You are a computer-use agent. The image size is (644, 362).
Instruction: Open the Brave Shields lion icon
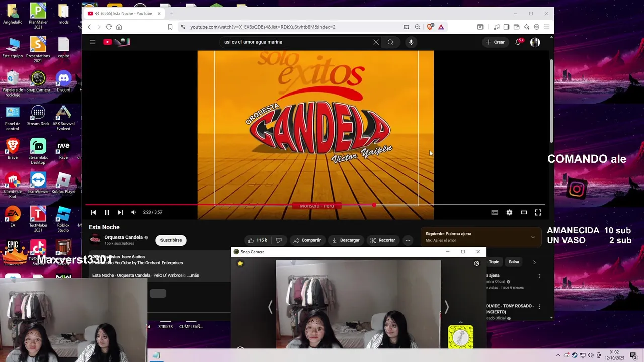[x=429, y=27]
